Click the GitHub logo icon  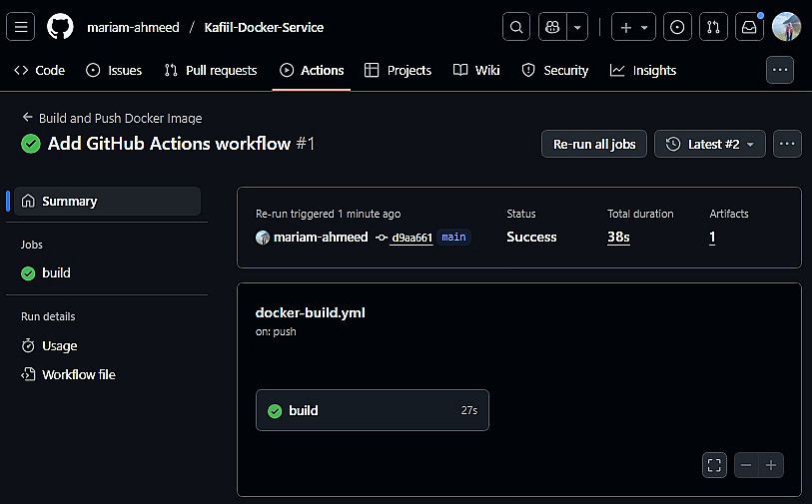tap(60, 27)
